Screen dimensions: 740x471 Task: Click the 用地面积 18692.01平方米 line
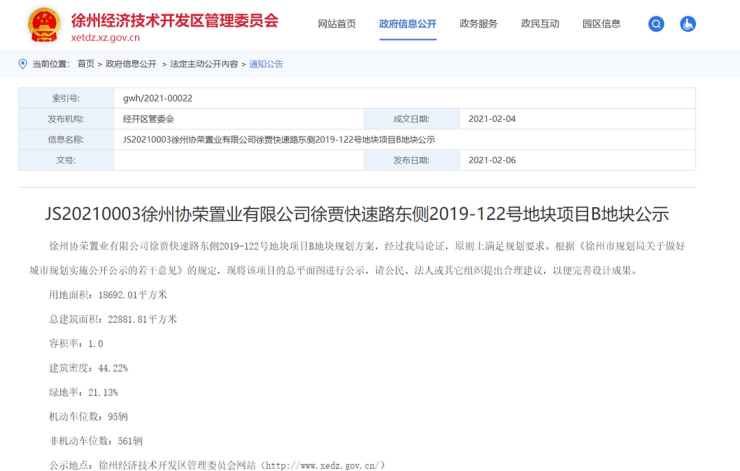tap(108, 295)
